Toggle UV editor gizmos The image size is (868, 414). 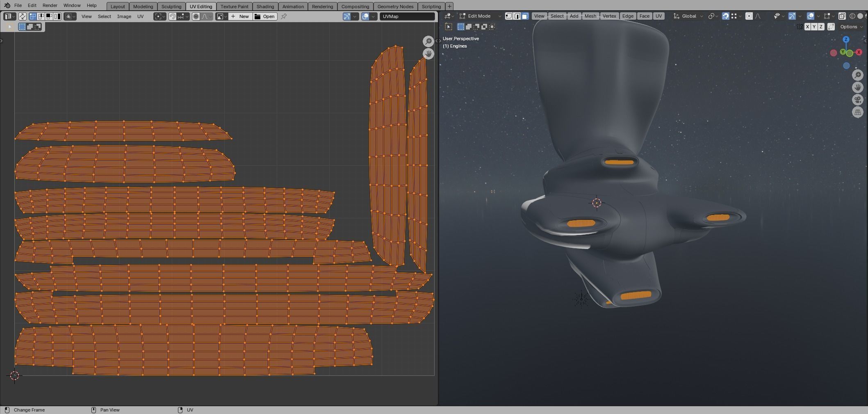coord(347,16)
